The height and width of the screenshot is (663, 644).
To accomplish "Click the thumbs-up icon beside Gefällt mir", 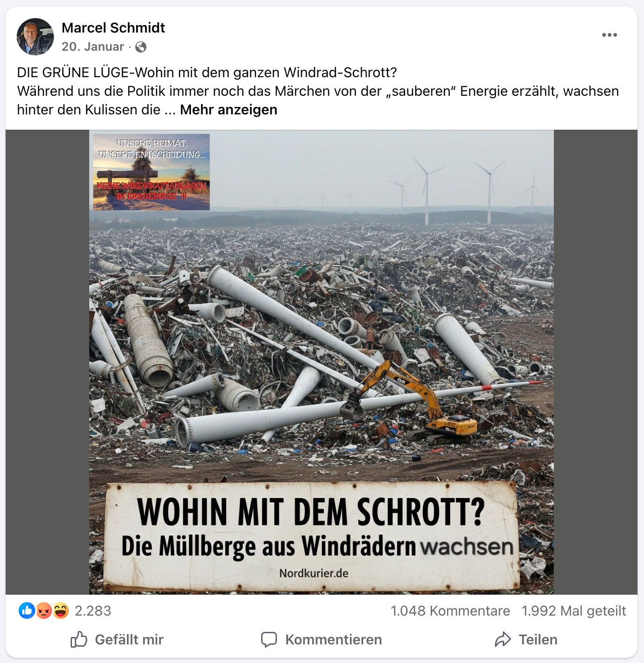I will (x=79, y=640).
